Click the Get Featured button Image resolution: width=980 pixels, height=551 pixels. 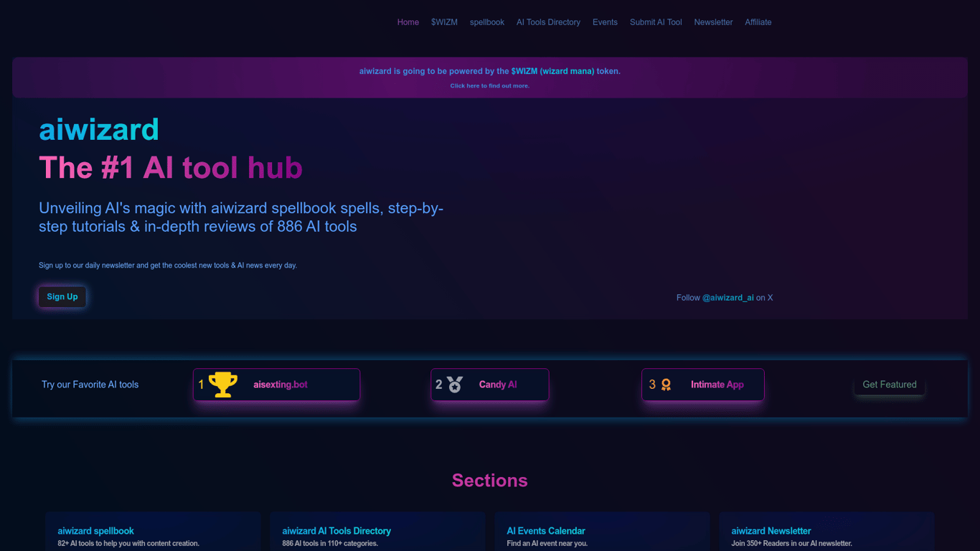[890, 385]
